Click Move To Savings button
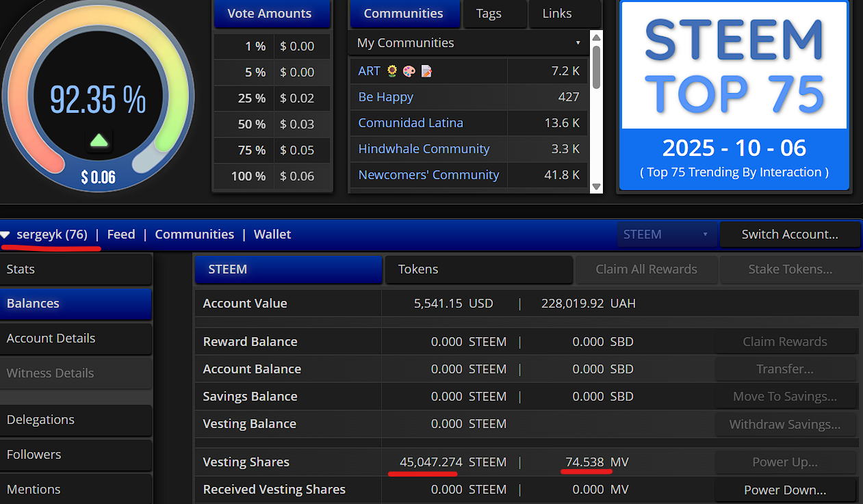This screenshot has width=863, height=504. [x=785, y=396]
